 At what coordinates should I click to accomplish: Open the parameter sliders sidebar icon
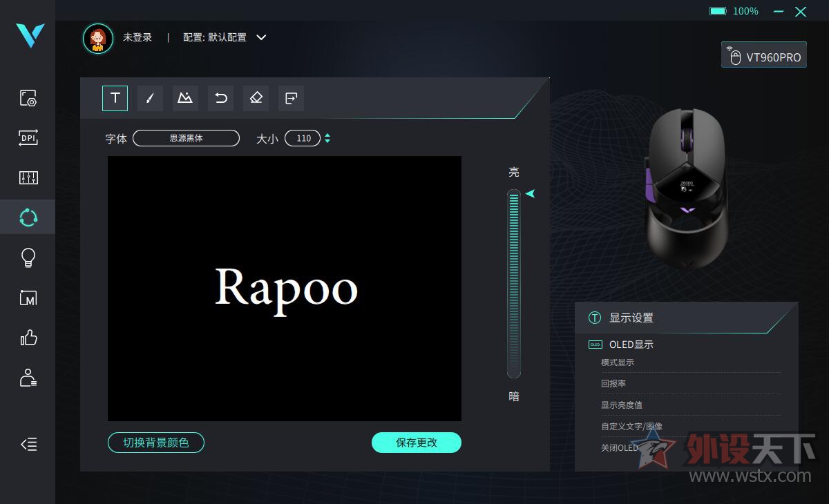(x=28, y=177)
